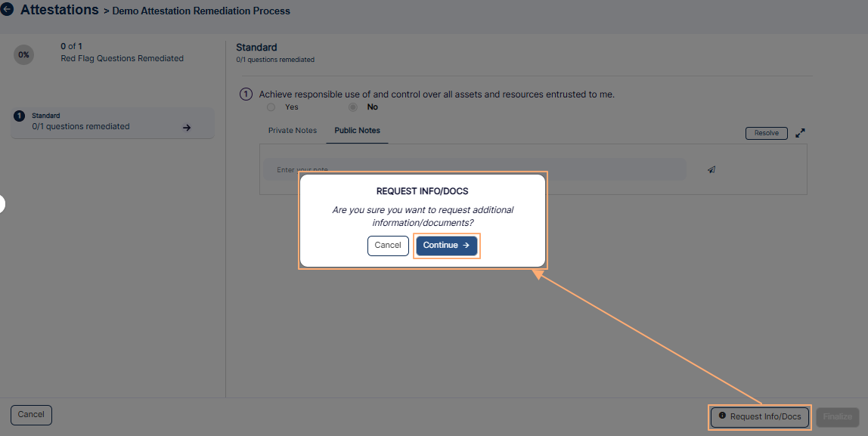Click the circled question number 1
The height and width of the screenshot is (436, 868).
pos(246,94)
